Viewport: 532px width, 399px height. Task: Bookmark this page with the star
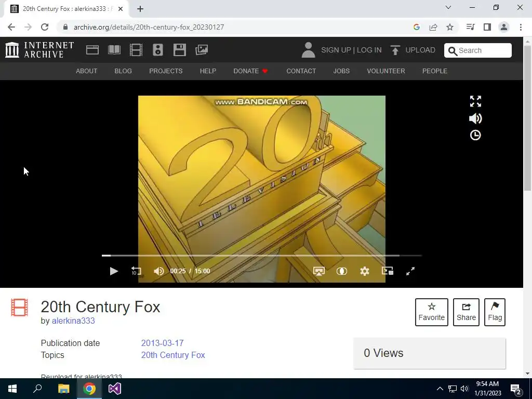pyautogui.click(x=449, y=27)
